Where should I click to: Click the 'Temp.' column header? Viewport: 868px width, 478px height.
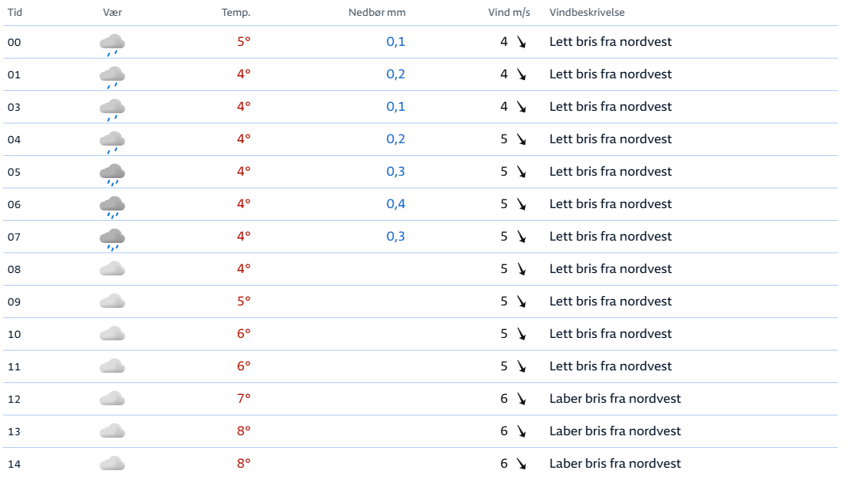[236, 13]
